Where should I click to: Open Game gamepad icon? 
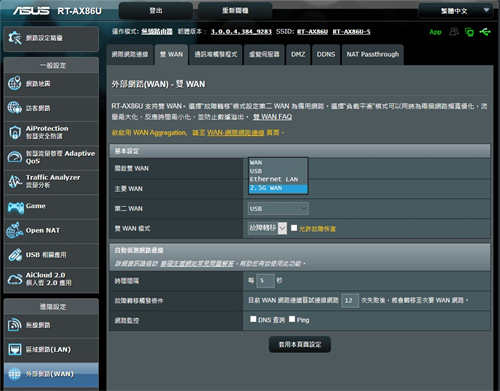pos(15,207)
